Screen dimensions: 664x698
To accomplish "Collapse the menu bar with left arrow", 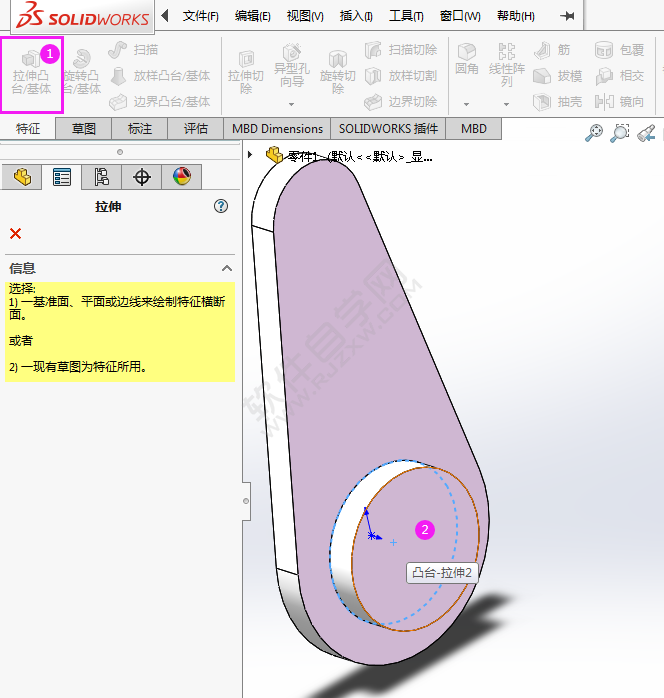I will pos(165,16).
